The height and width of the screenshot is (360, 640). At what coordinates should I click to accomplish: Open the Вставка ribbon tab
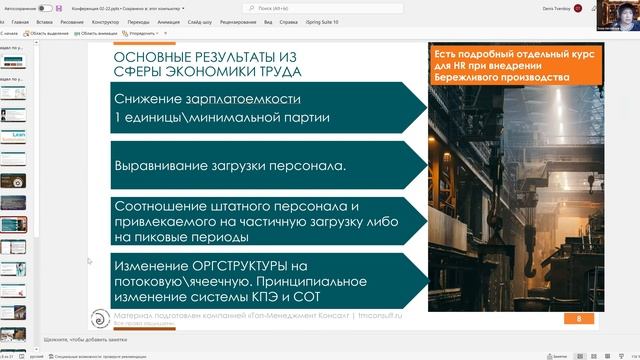click(x=44, y=22)
